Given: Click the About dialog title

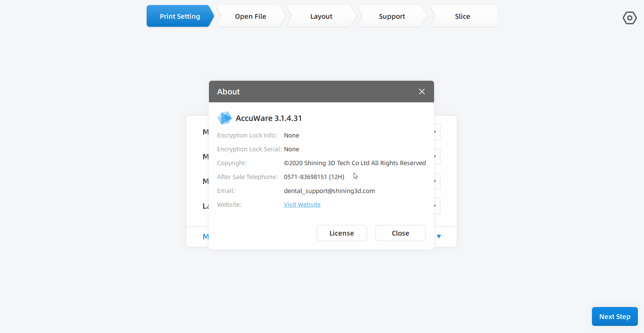Looking at the screenshot, I should [x=228, y=92].
